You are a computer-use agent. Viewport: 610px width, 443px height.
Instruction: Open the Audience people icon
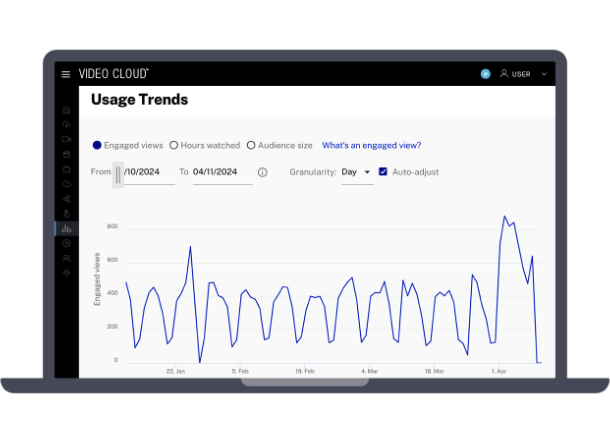67,258
